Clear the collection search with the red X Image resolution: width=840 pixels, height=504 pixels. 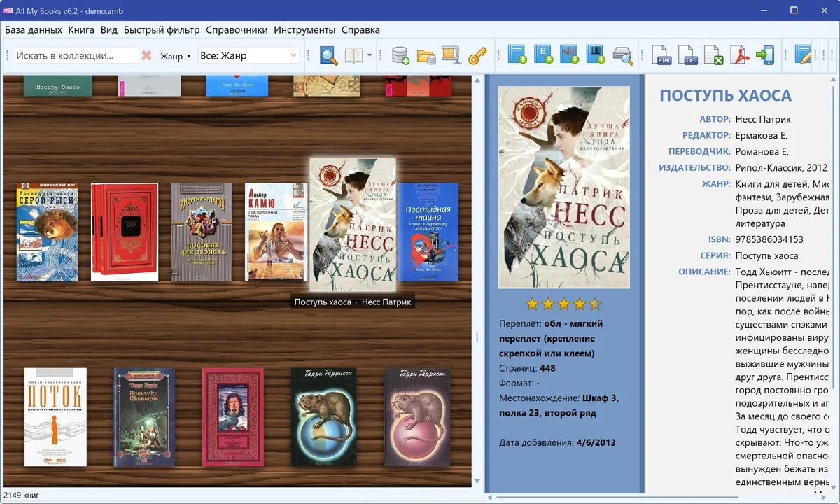[146, 56]
